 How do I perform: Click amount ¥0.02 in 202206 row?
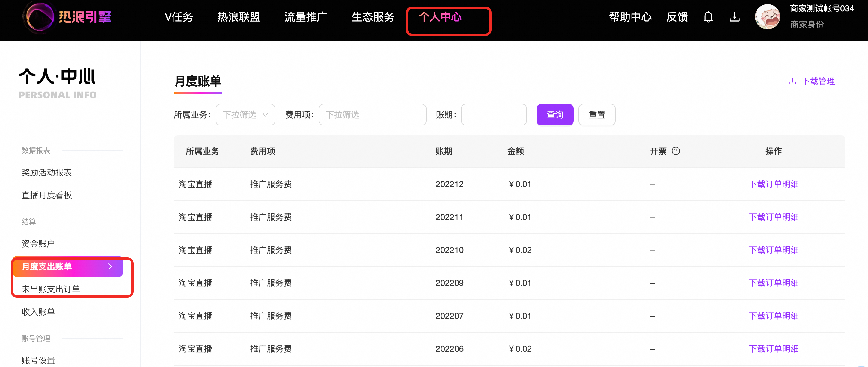point(520,349)
